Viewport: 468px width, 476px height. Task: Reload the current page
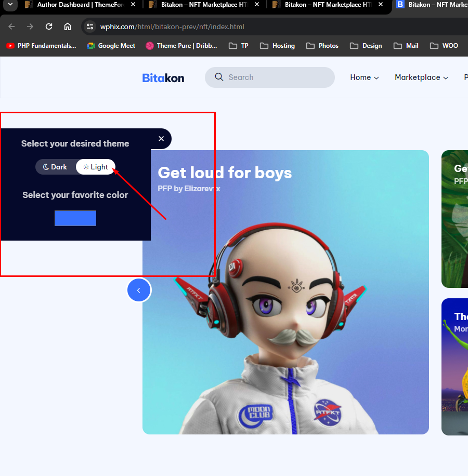tap(49, 27)
